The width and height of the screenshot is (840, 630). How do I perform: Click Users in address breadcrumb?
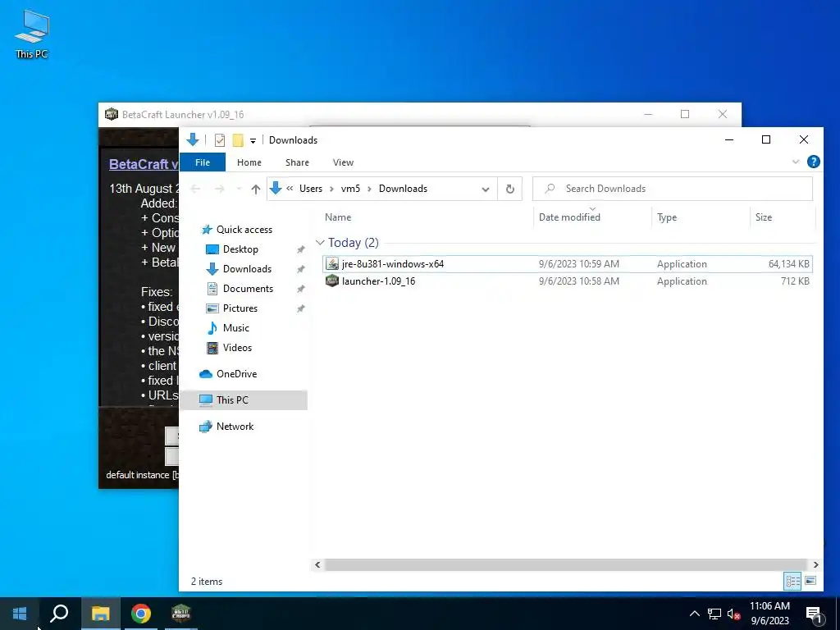[x=311, y=189]
